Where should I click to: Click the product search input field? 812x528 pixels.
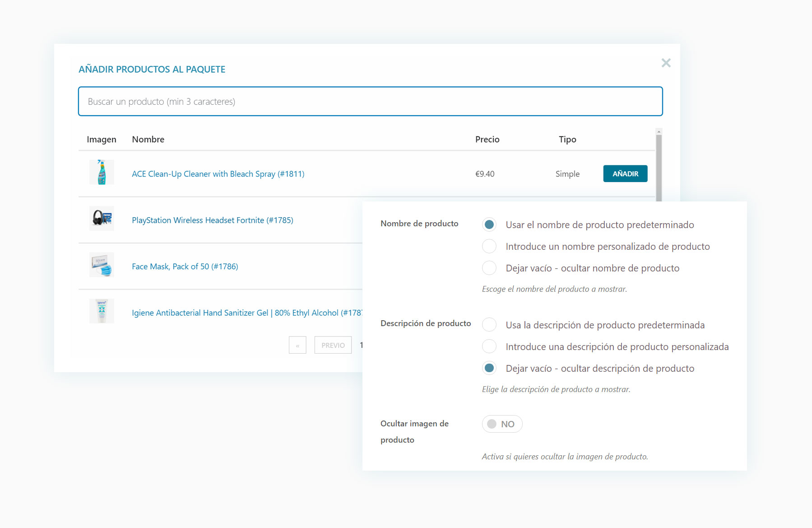point(370,102)
